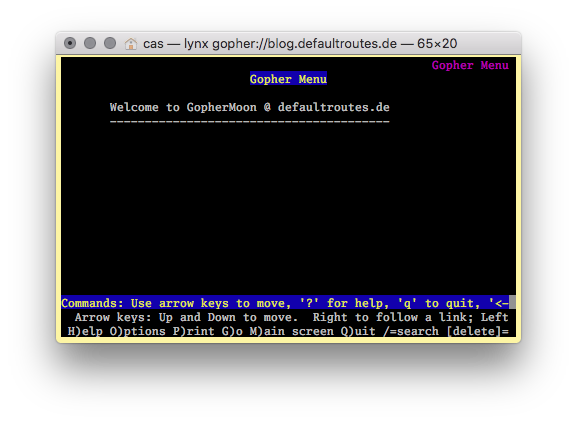The width and height of the screenshot is (577, 423).
Task: Click '[delete]=' at end of bottom line
Action: pos(477,331)
